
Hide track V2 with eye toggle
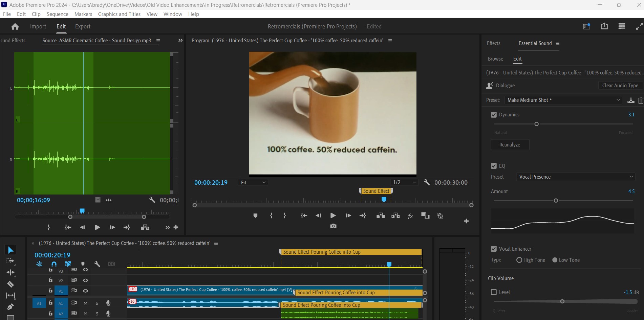(x=85, y=280)
